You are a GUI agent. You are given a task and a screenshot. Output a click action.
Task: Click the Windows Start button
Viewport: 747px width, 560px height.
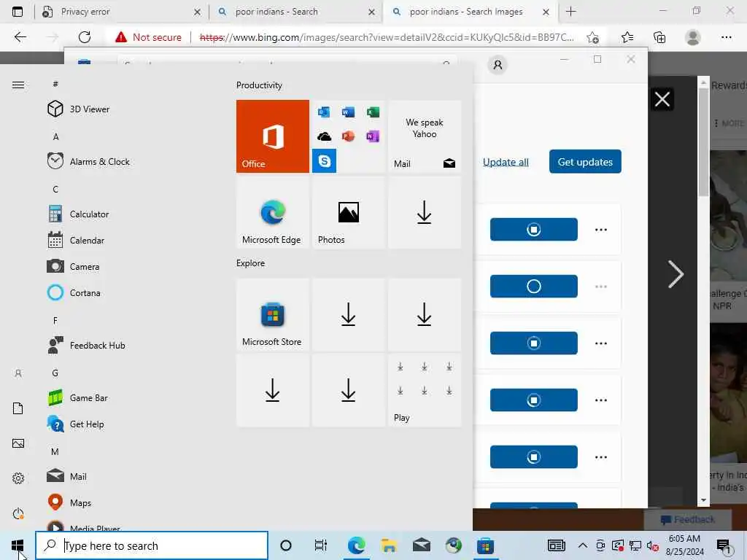tap(18, 545)
